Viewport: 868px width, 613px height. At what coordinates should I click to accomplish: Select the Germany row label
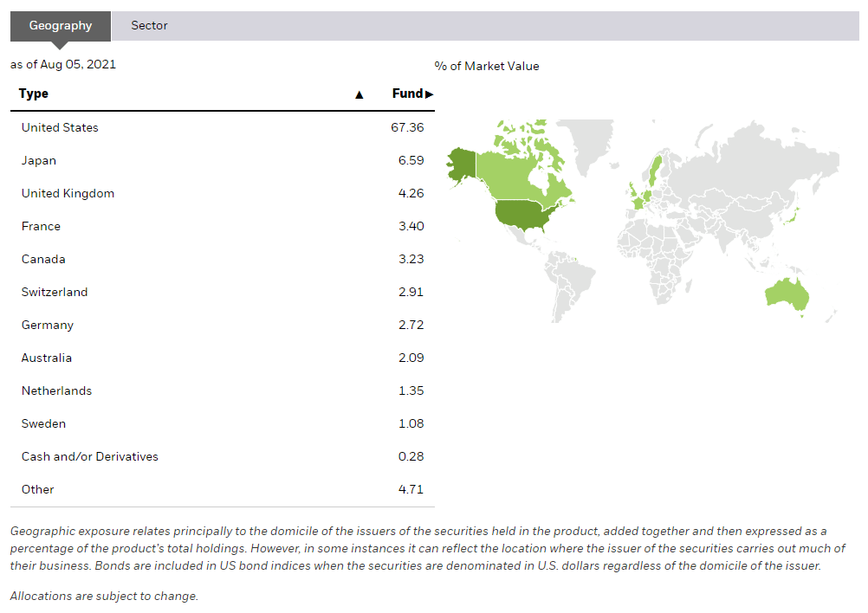pos(47,326)
